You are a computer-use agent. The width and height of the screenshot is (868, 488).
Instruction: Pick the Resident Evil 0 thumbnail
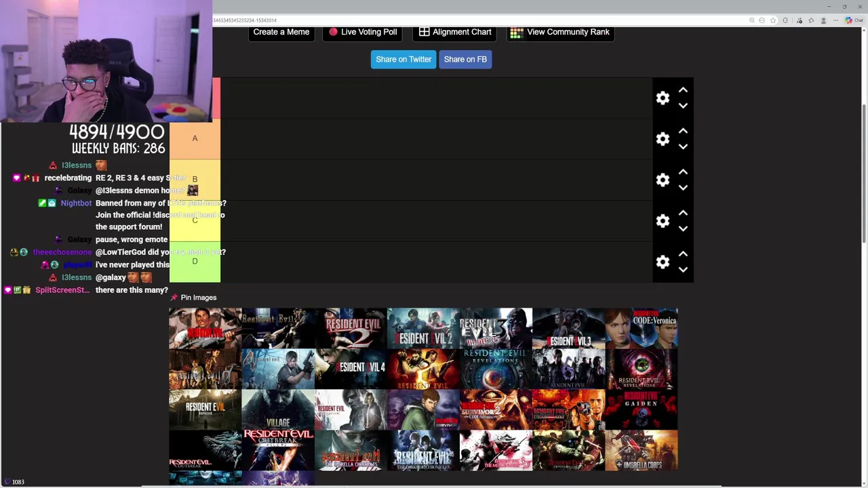(x=205, y=369)
